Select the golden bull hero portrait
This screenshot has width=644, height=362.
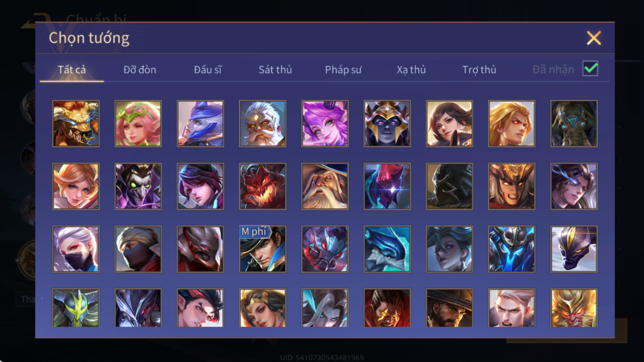[76, 124]
